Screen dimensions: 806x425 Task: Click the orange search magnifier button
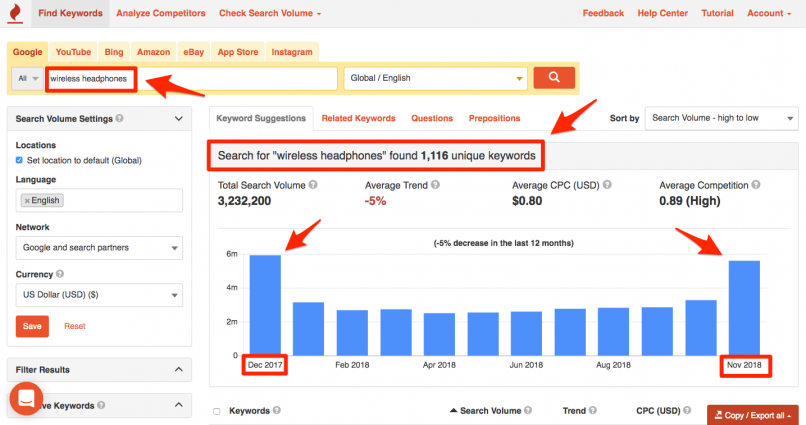(554, 78)
